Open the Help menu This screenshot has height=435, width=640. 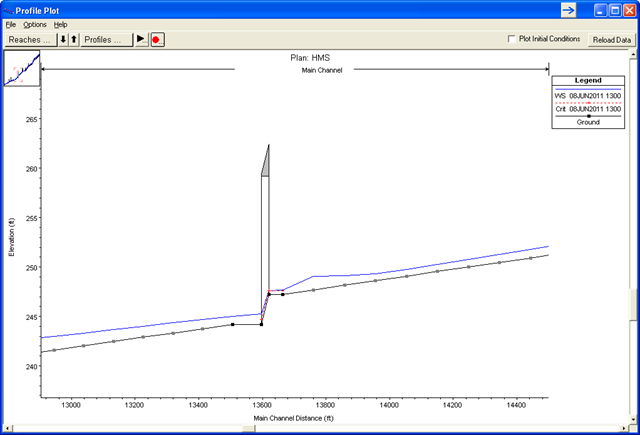coord(60,24)
